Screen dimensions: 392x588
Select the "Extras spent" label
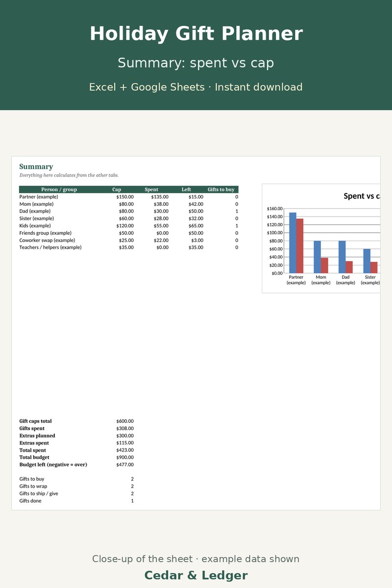point(34,442)
